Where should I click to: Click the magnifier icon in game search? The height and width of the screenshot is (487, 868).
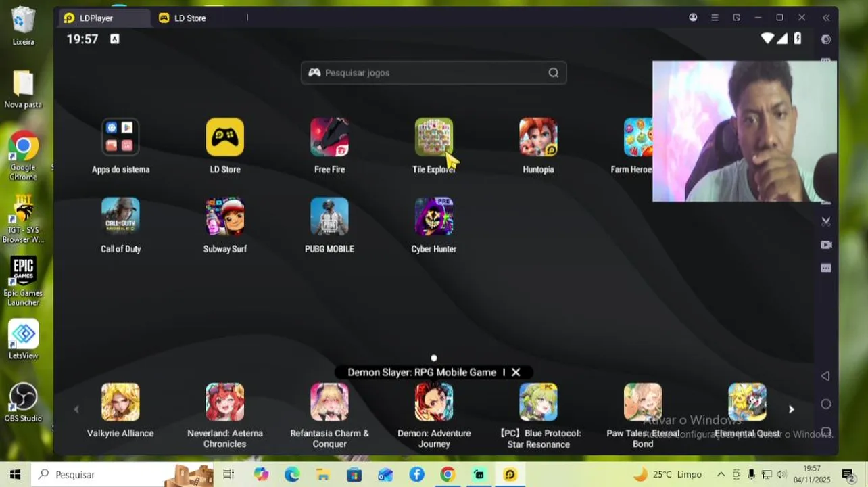[554, 73]
